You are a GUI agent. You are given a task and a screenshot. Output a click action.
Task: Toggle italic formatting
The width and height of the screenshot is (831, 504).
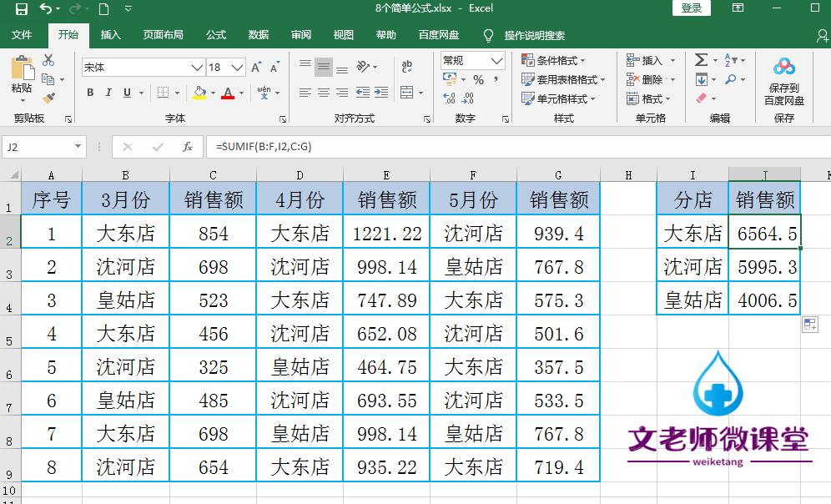[x=108, y=92]
